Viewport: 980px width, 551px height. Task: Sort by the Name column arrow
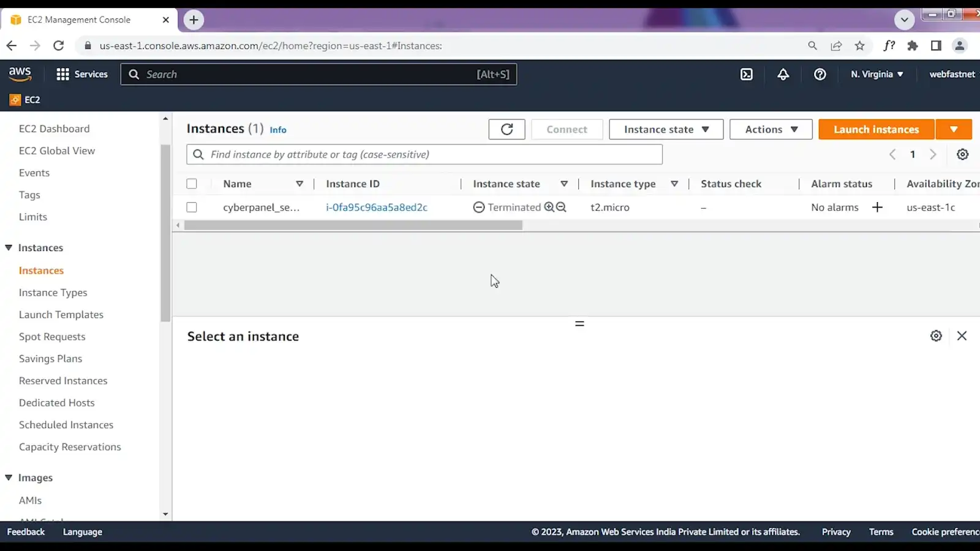click(x=300, y=184)
